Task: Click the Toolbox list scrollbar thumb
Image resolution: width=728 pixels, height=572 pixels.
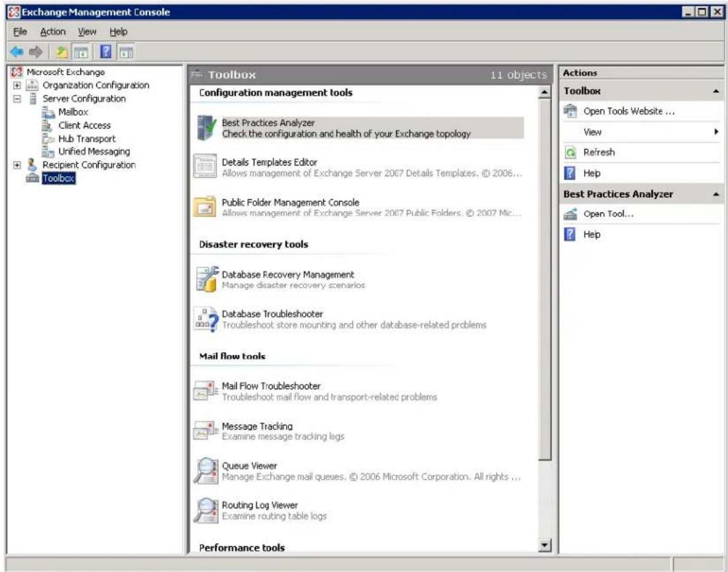Action: 545,279
